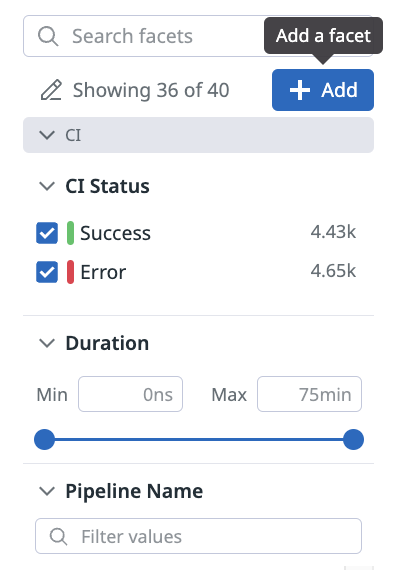Click the Duration minimum slider handle
Image resolution: width=398 pixels, height=570 pixels.
coord(44,439)
